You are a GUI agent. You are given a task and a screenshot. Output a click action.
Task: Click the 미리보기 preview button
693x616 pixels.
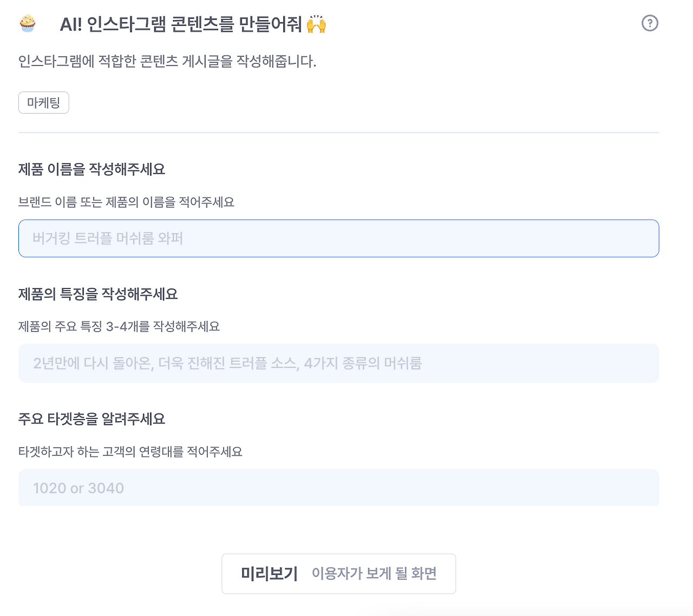(339, 574)
